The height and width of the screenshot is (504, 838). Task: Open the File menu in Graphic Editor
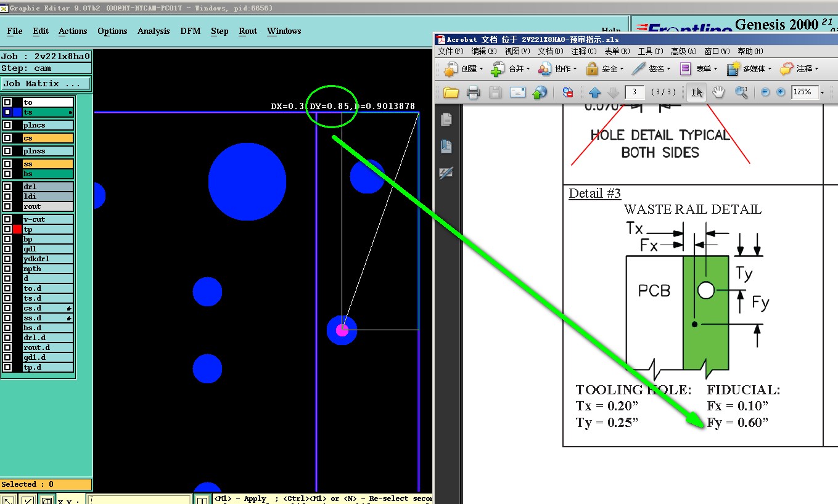(15, 31)
